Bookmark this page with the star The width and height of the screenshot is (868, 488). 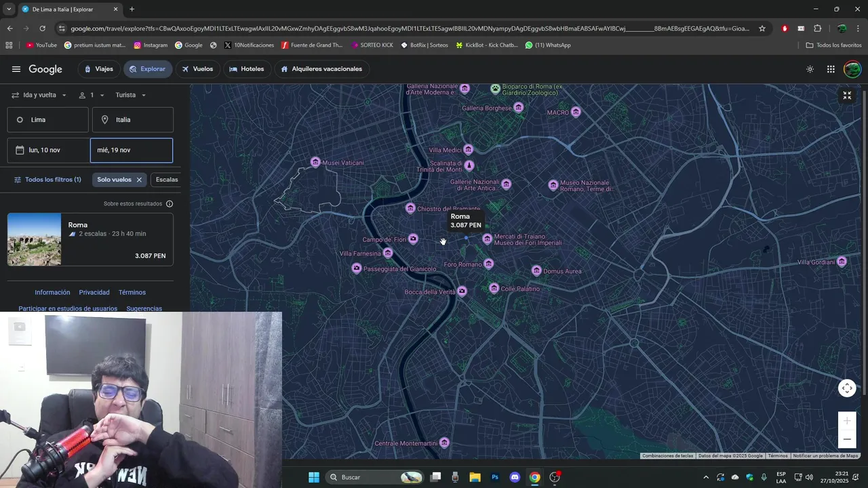[762, 28]
